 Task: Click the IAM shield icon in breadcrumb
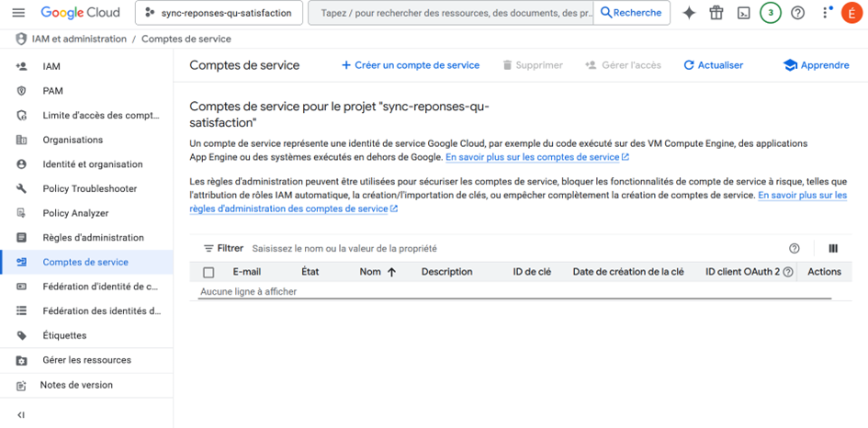[22, 39]
